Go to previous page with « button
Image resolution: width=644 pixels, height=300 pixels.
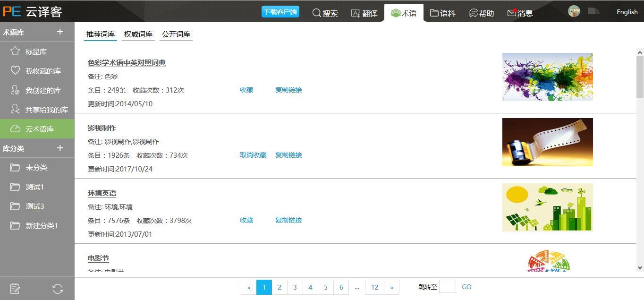point(249,287)
